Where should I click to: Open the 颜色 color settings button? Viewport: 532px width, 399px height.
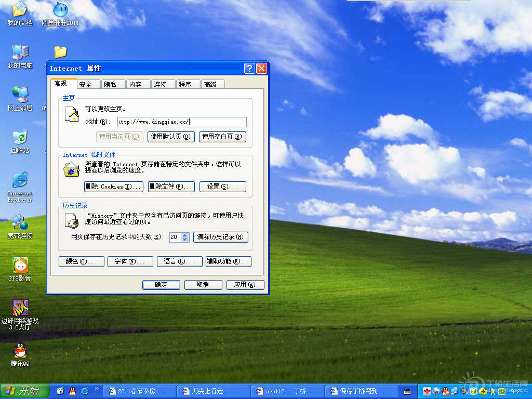pos(81,261)
